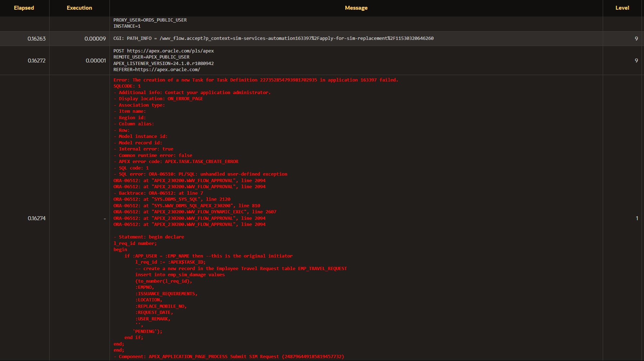
Task: Click the Elapsed column header
Action: point(24,8)
